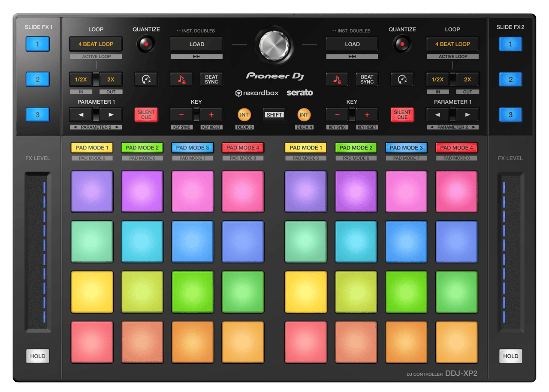Screen dimensions: 549x392
Task: Select yellow PAD MODE 1 on right deck
Action: click(x=306, y=148)
